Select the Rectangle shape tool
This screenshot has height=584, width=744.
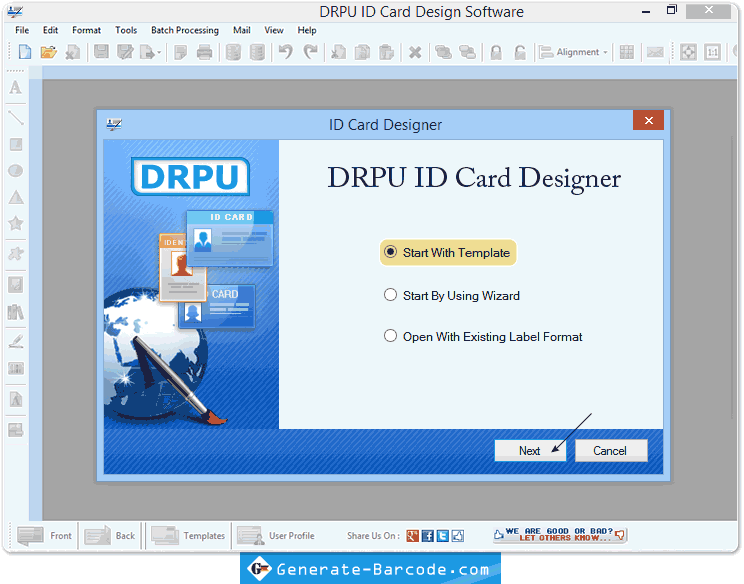pyautogui.click(x=16, y=144)
